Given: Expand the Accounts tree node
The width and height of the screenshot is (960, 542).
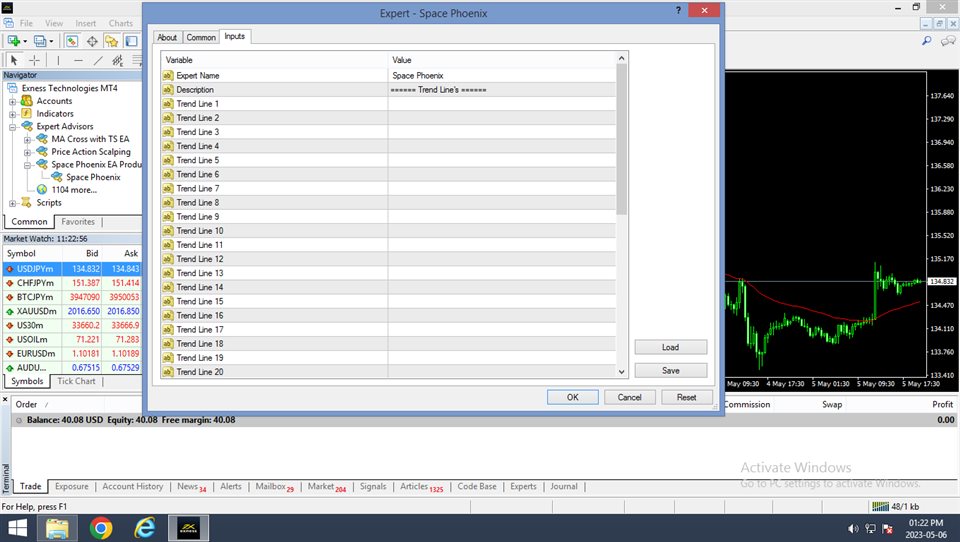Looking at the screenshot, I should point(12,102).
